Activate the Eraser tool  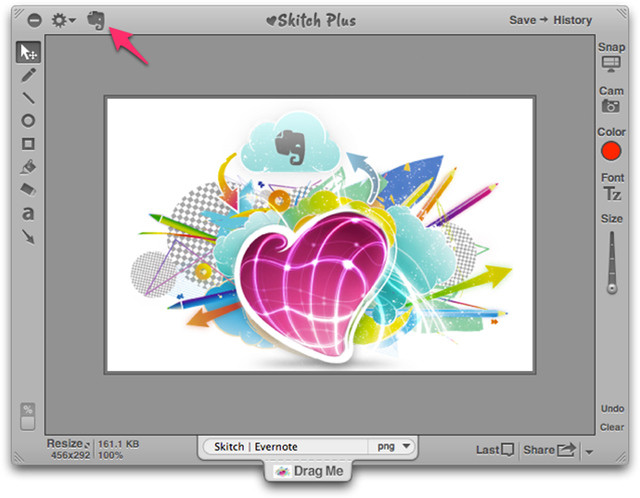click(28, 189)
